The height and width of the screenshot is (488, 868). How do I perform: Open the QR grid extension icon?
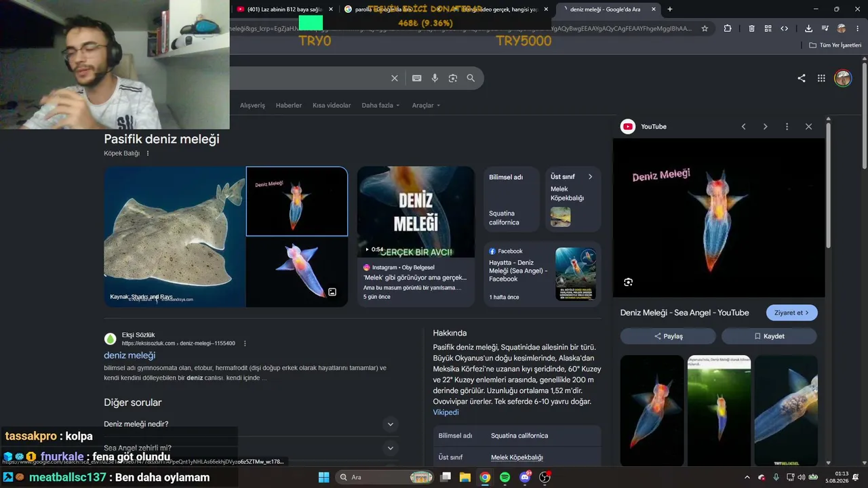pos(768,28)
